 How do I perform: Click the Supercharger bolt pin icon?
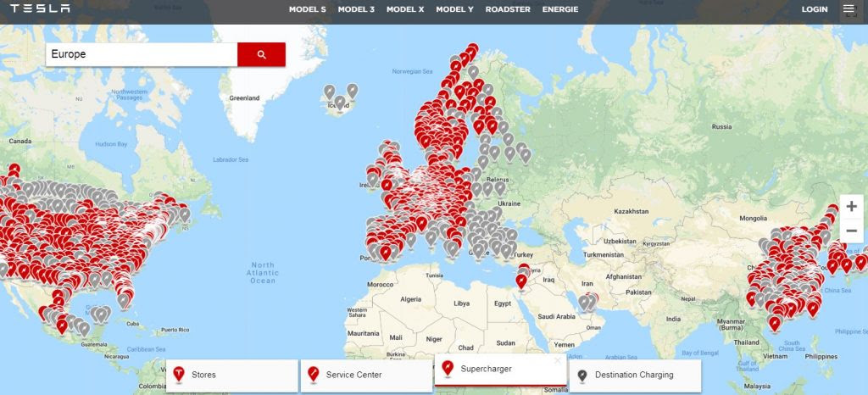point(448,369)
